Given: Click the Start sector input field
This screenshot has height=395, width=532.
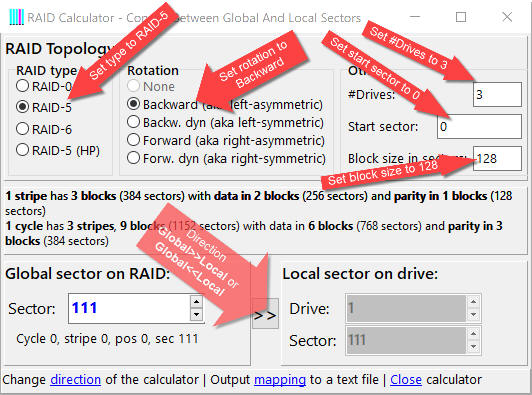Looking at the screenshot, I should pyautogui.click(x=479, y=127).
